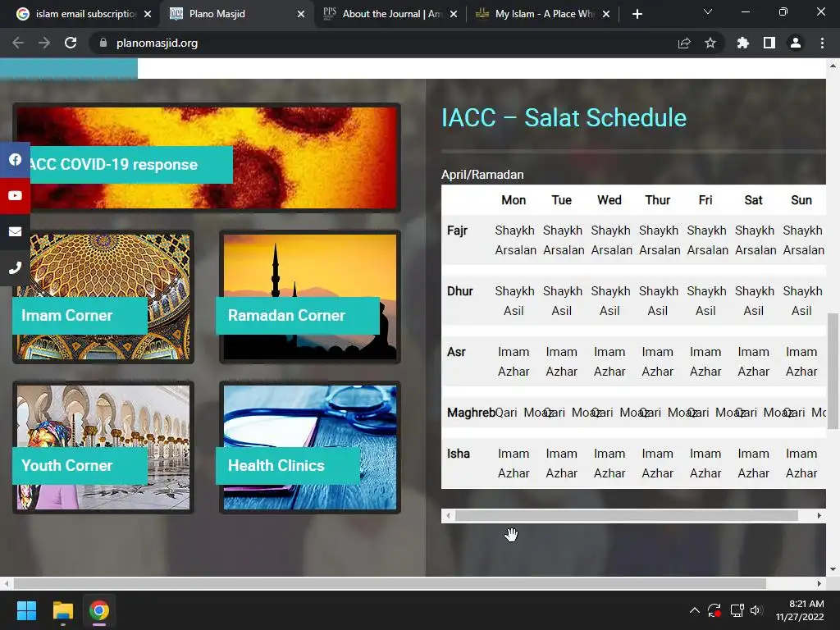Close the islam email subscription tab
The width and height of the screenshot is (840, 630).
point(148,14)
